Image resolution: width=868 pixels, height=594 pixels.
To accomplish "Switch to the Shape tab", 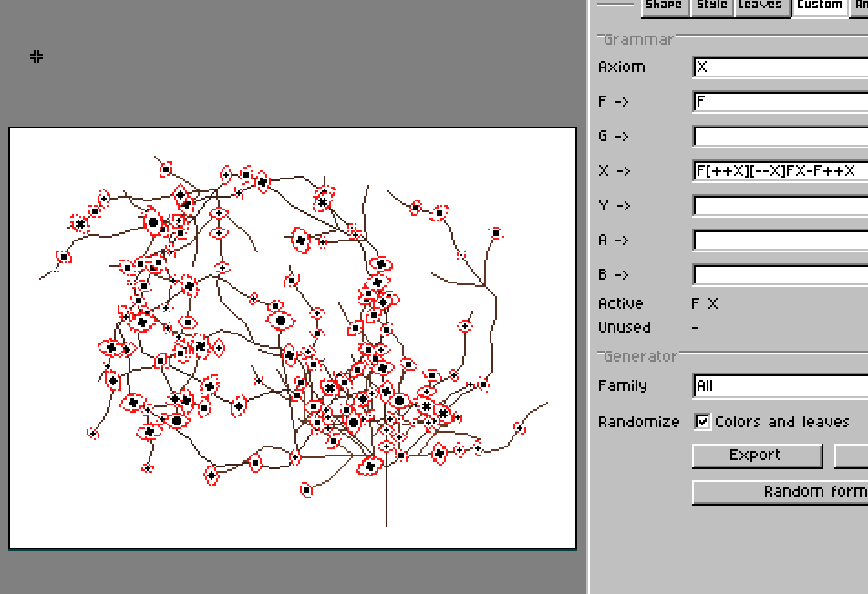I will pyautogui.click(x=665, y=6).
